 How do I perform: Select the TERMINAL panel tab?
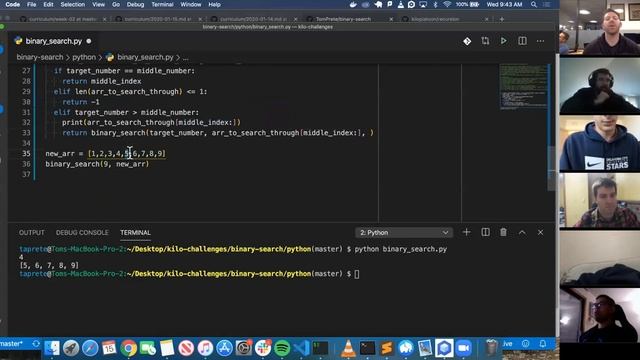(135, 233)
